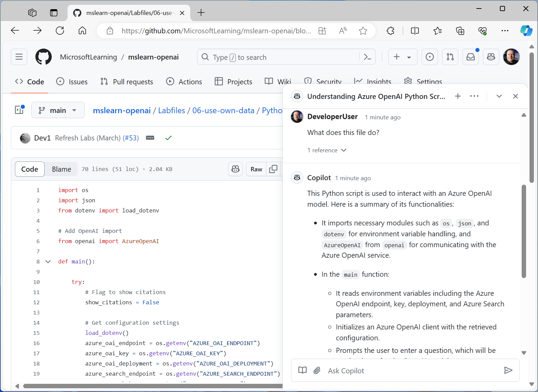The height and width of the screenshot is (392, 538).
Task: Open the Labfiles breadcrumb link
Action: [172, 110]
